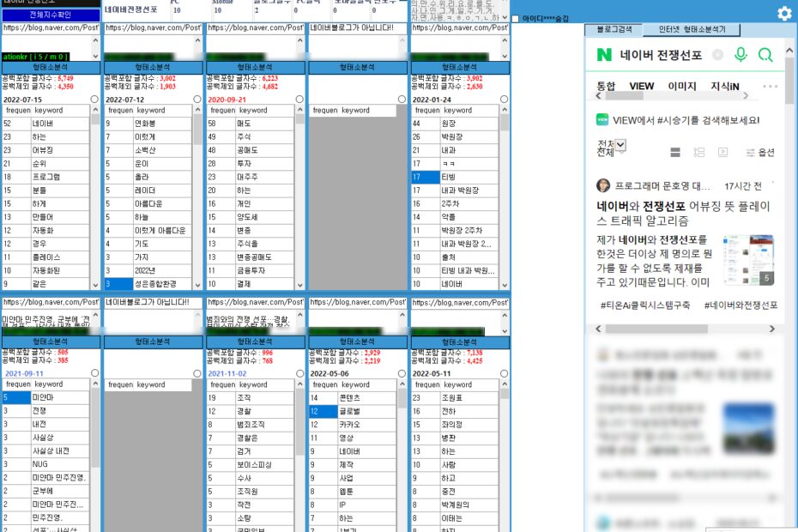
Task: Select the card list view icon
Action: (675, 152)
